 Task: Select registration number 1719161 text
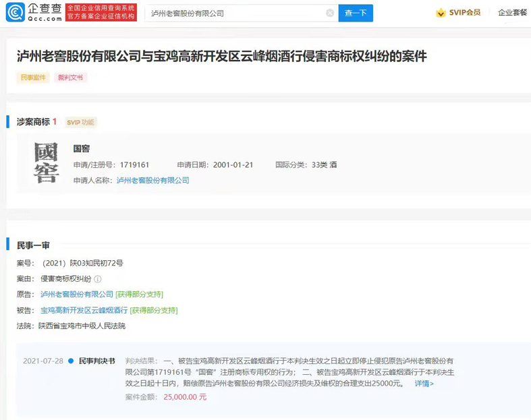(134, 164)
